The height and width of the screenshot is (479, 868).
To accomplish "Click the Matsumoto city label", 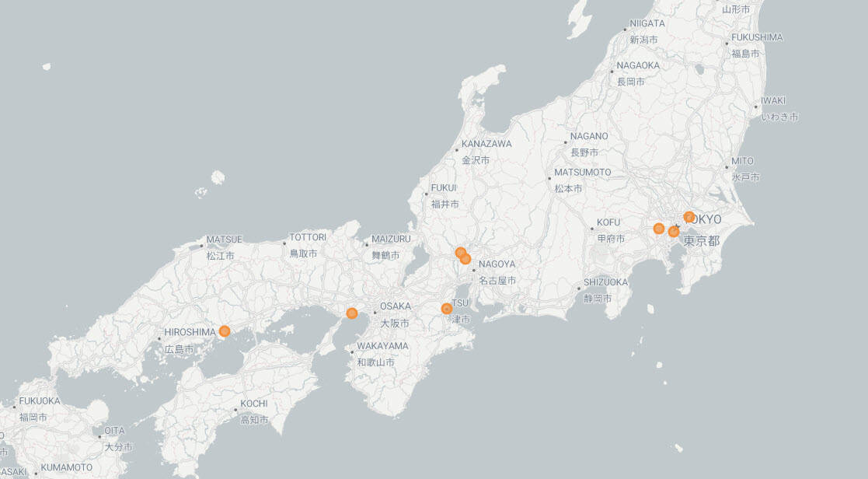I will click(583, 172).
